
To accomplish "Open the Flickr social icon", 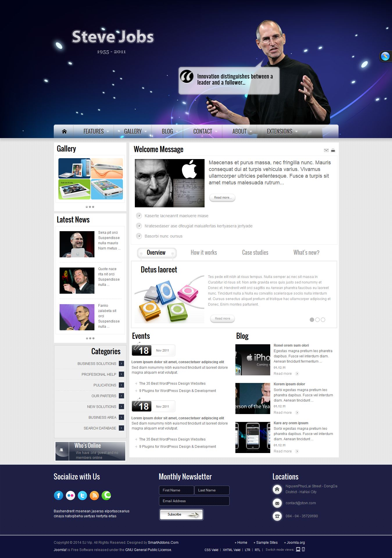I will pyautogui.click(x=70, y=495).
